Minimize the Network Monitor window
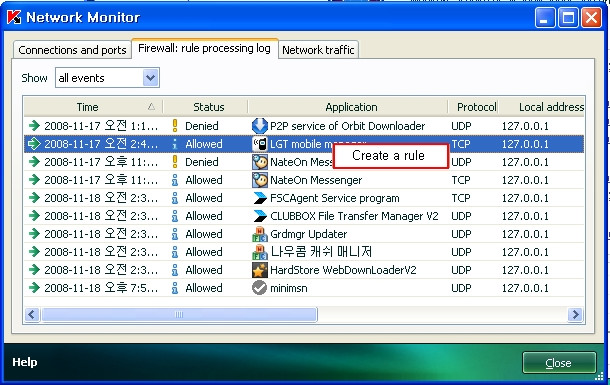Viewport: 610px width, 385px height. pyautogui.click(x=545, y=18)
